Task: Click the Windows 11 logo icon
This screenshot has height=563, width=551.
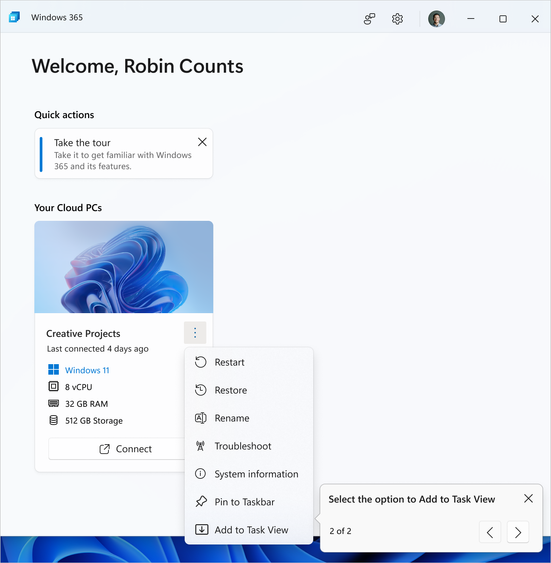Action: click(x=53, y=369)
